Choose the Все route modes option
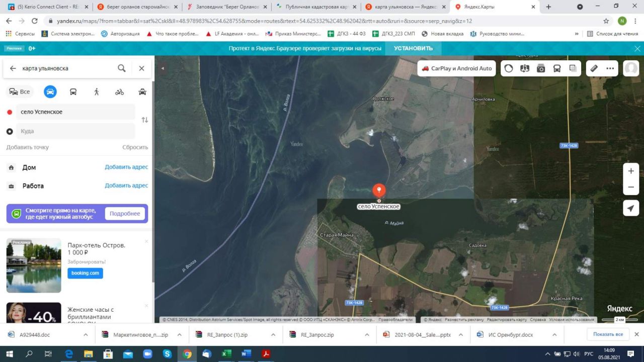The width and height of the screenshot is (644, 362). click(20, 92)
